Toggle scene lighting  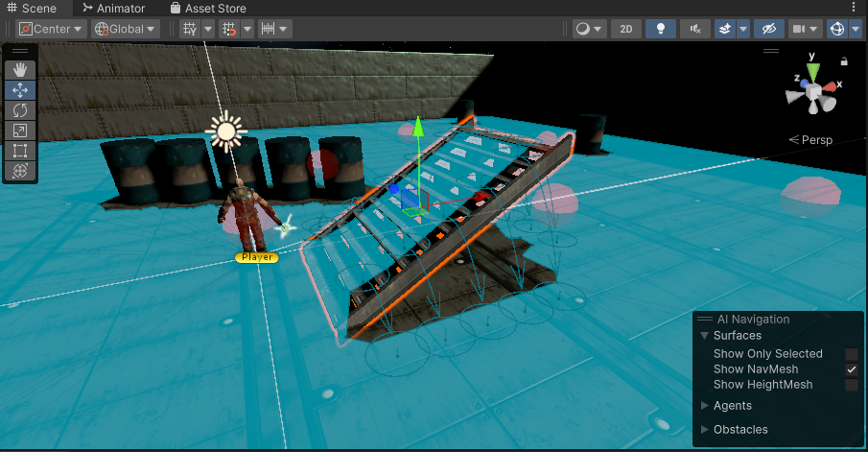pyautogui.click(x=661, y=29)
